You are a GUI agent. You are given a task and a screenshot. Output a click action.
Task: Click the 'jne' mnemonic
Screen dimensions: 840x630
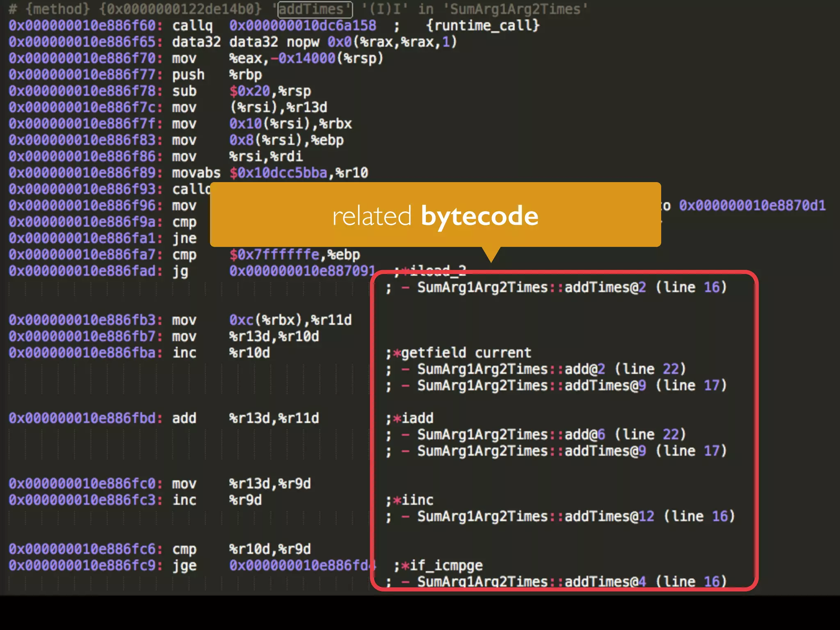click(184, 239)
